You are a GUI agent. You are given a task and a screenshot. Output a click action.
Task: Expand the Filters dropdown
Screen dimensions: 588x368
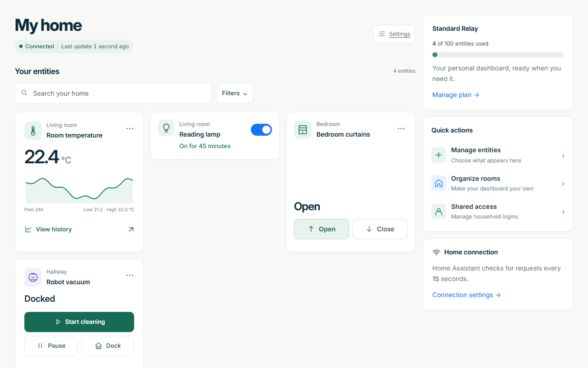[235, 93]
